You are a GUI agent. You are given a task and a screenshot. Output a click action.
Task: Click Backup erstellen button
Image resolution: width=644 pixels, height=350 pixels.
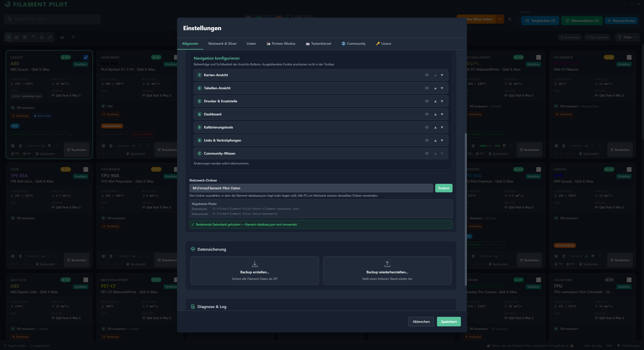click(x=255, y=271)
